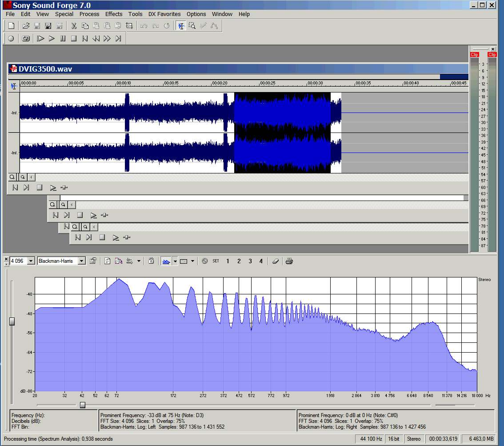Open the Special menu
The height and width of the screenshot is (446, 504).
click(x=64, y=14)
